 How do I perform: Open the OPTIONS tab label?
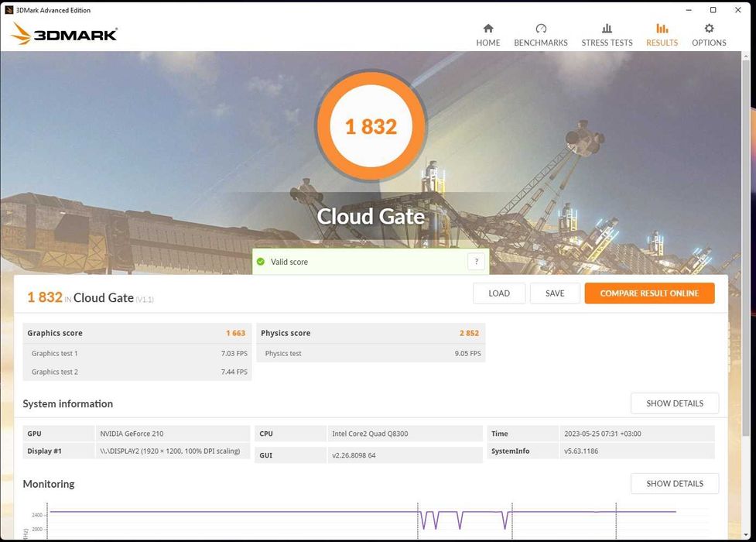708,43
